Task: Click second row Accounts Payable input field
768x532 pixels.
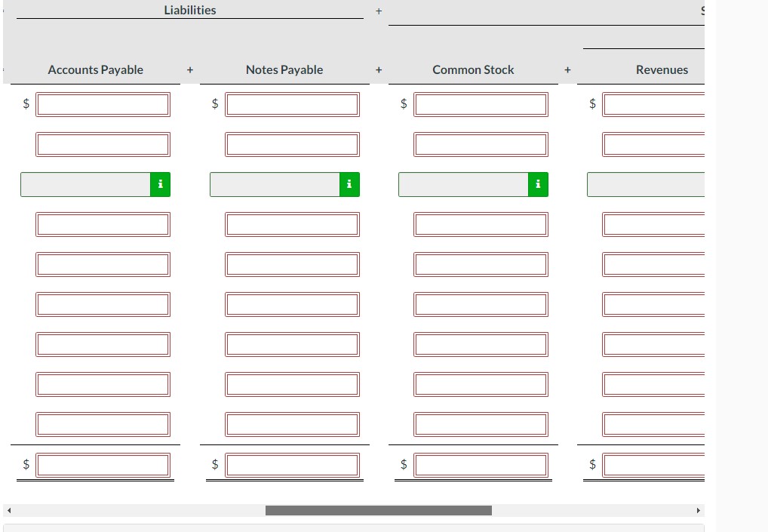Action: tap(103, 145)
